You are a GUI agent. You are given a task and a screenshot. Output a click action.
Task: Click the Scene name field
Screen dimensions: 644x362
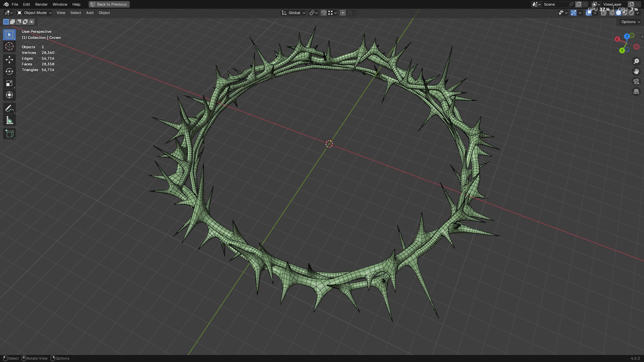pyautogui.click(x=554, y=4)
